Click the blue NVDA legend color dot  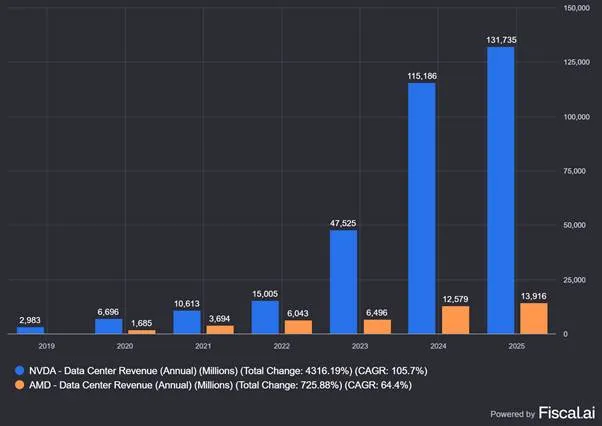click(x=20, y=370)
